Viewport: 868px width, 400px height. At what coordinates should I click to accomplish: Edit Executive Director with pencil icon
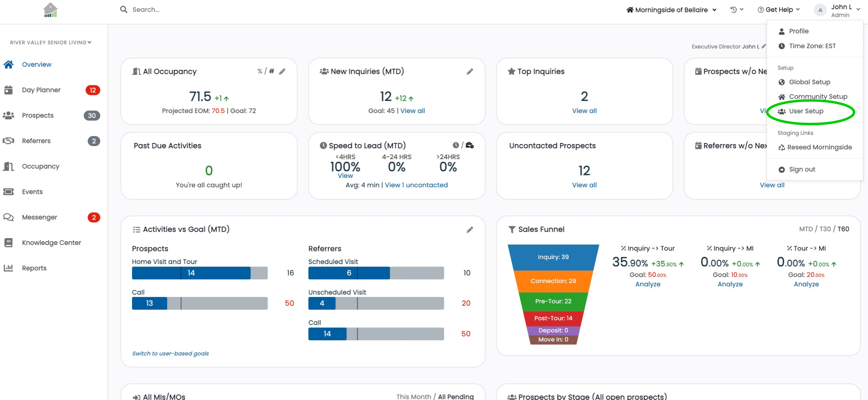[764, 46]
